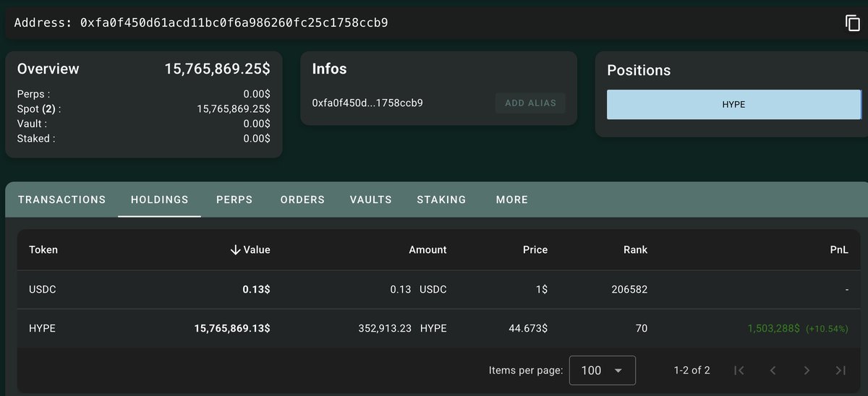Open the Items per page dropdown
This screenshot has width=868, height=396.
(x=603, y=370)
